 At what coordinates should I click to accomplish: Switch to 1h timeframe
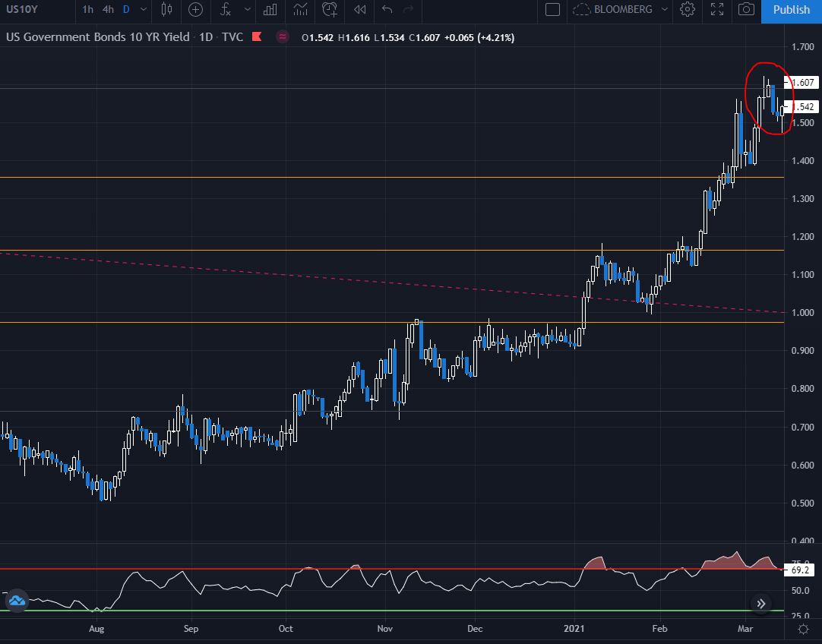point(87,9)
